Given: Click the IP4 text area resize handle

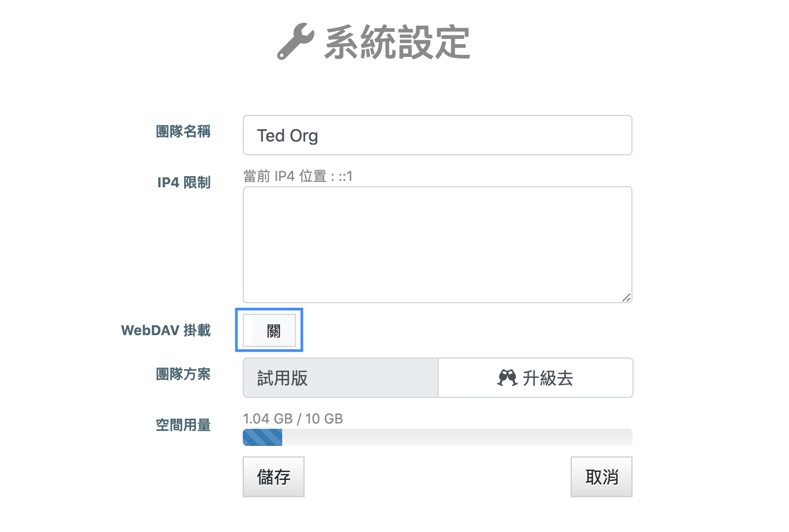Looking at the screenshot, I should pos(627,298).
